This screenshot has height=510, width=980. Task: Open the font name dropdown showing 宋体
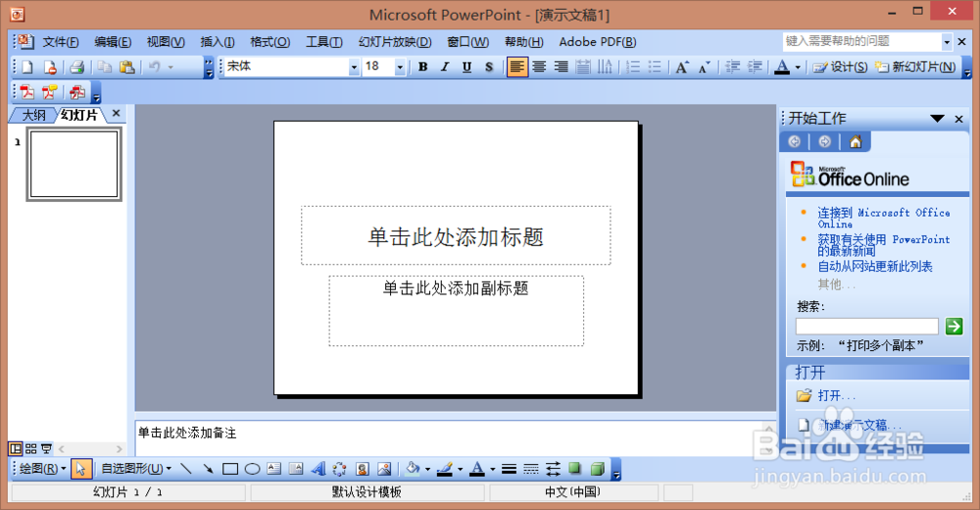pos(354,67)
